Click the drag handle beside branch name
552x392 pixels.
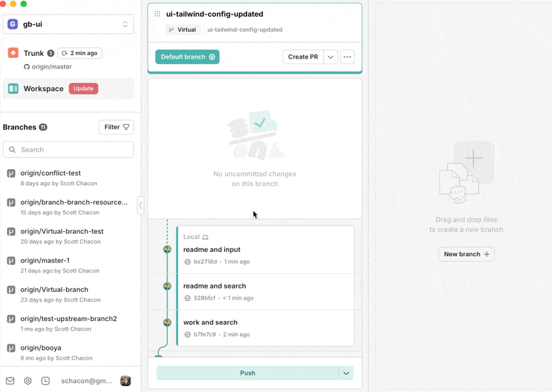157,14
